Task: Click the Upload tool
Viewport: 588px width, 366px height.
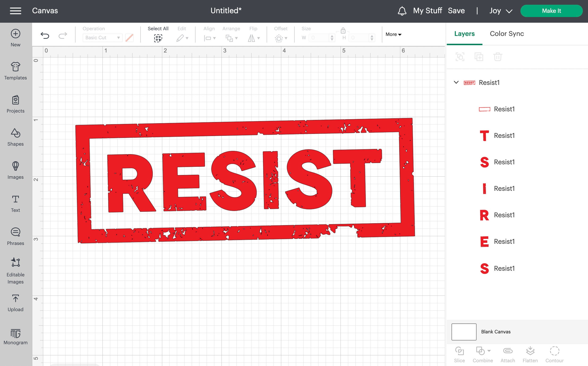Action: (x=15, y=302)
